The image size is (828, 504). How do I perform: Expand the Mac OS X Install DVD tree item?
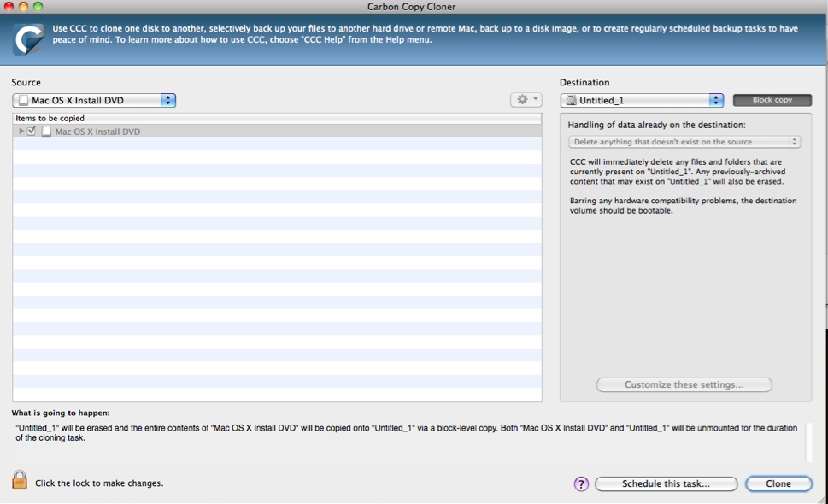pos(21,131)
